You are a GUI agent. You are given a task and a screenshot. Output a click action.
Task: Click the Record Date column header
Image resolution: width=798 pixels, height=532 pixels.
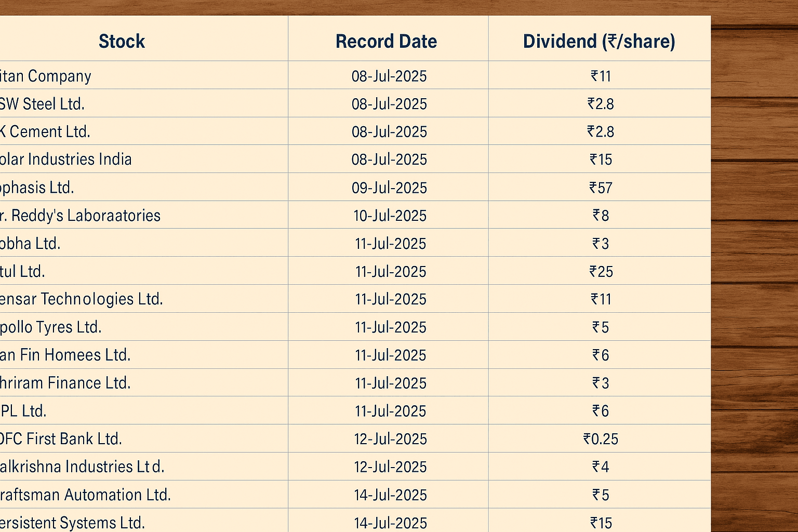click(386, 41)
